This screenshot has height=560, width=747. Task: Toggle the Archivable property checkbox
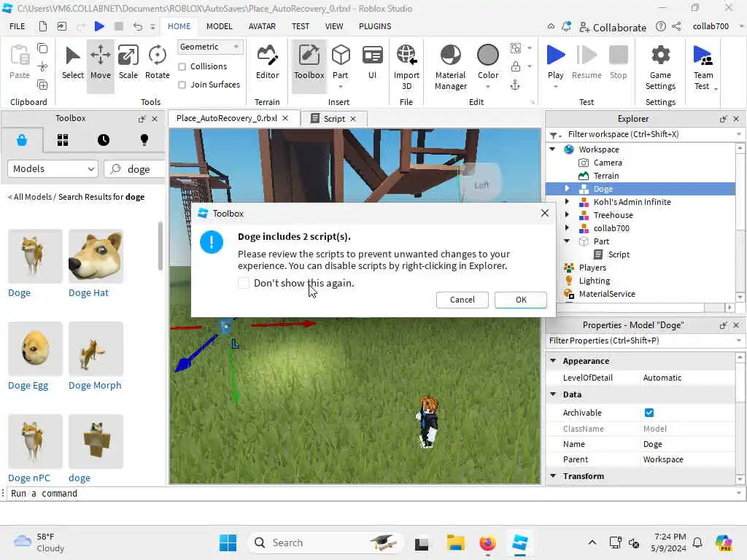pos(649,413)
